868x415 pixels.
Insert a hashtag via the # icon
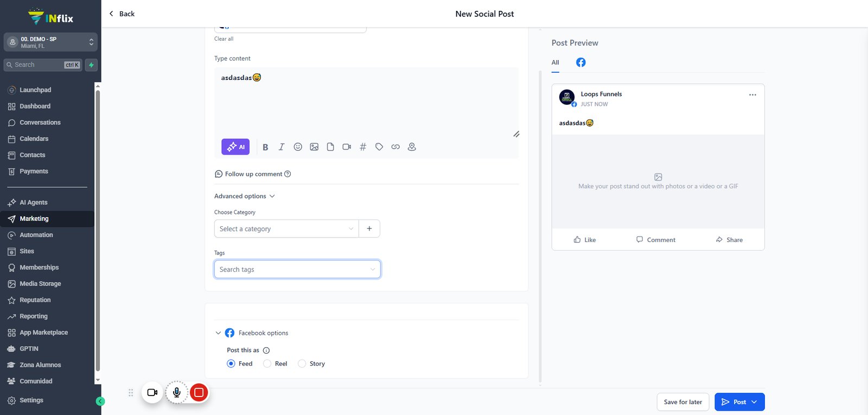click(363, 147)
